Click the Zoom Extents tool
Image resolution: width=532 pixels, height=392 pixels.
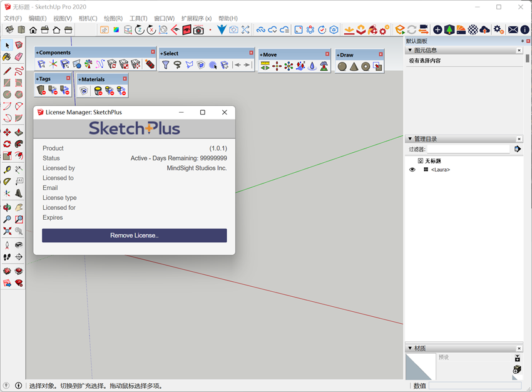click(7, 231)
